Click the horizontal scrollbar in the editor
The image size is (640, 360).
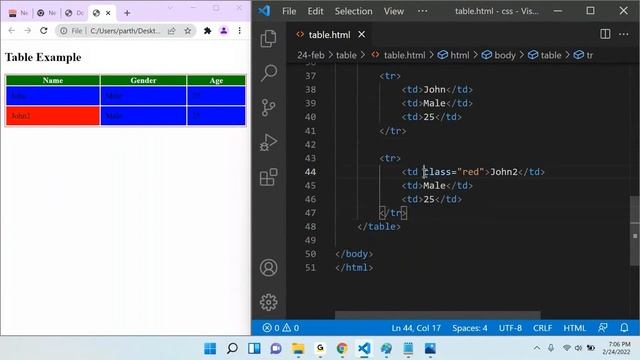pyautogui.click(x=438, y=315)
